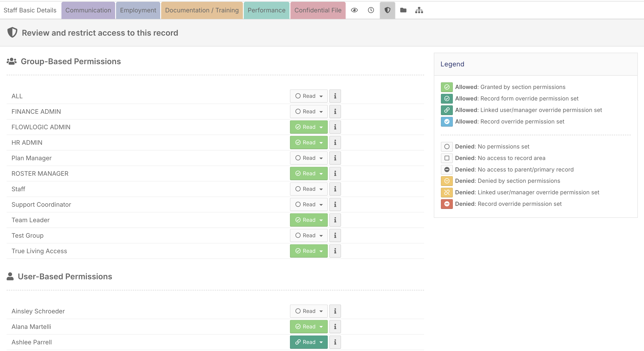Show info for Alana Martelli
The height and width of the screenshot is (351, 644).
coord(335,327)
